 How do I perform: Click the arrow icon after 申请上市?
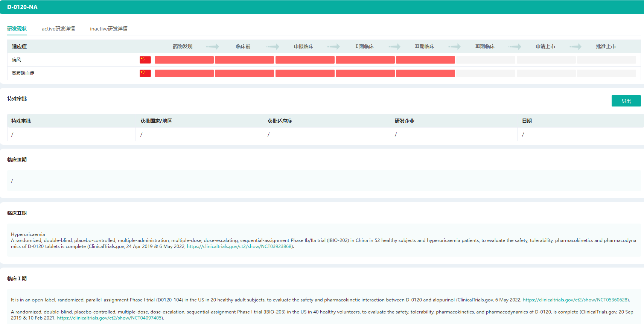(575, 47)
